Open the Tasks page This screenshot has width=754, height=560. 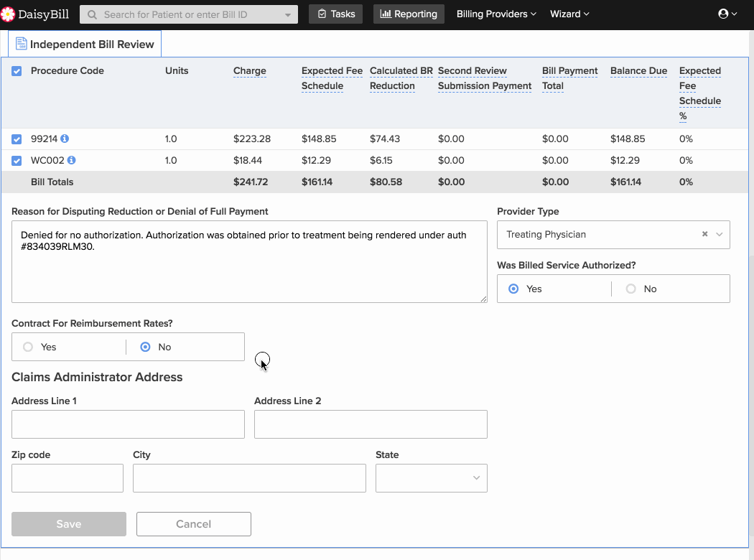click(x=335, y=14)
